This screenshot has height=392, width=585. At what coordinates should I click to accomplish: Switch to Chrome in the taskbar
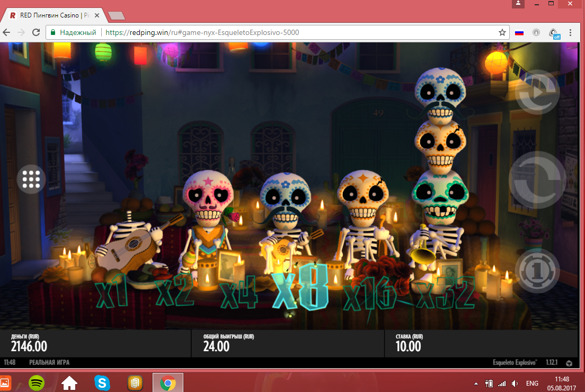[168, 383]
